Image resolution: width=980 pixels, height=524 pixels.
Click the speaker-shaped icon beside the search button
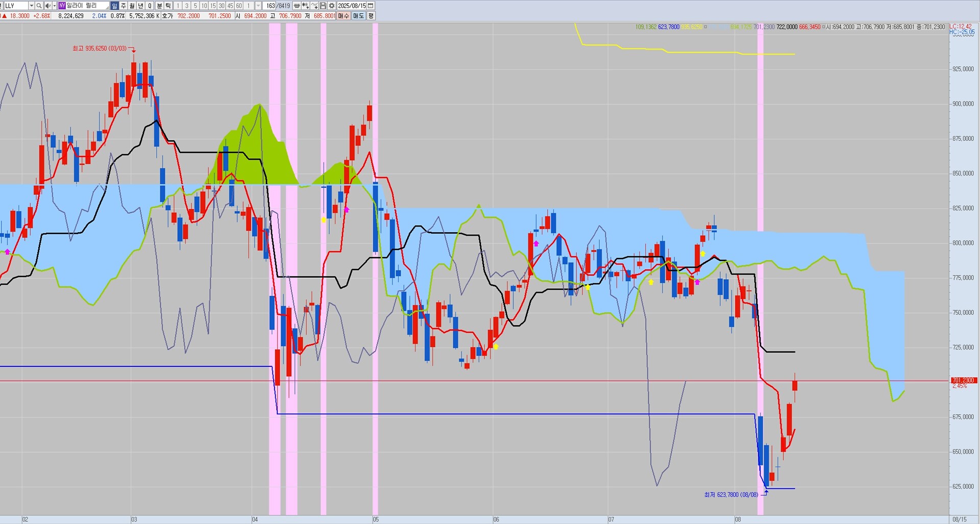[47, 6]
